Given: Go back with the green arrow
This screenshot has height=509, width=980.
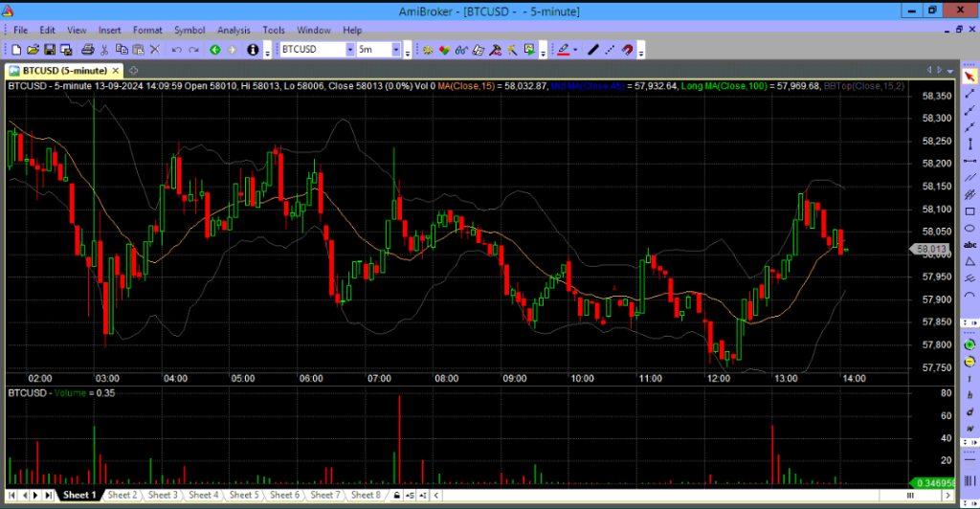Looking at the screenshot, I should click(x=215, y=50).
